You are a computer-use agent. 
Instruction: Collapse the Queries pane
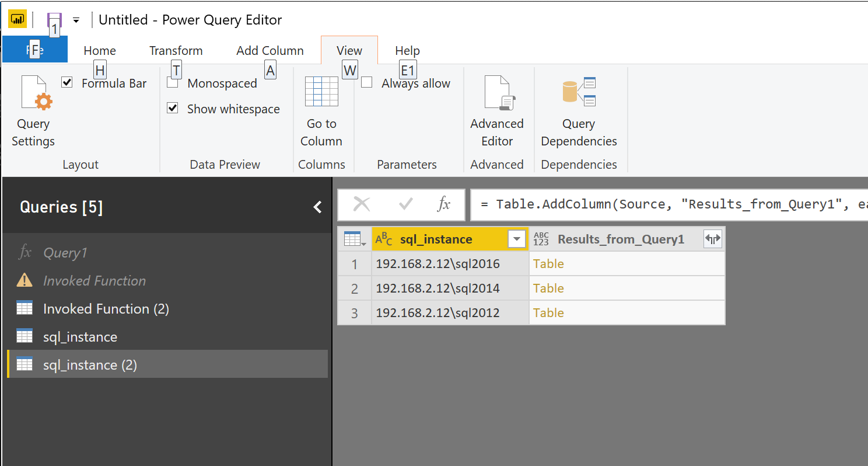click(317, 207)
